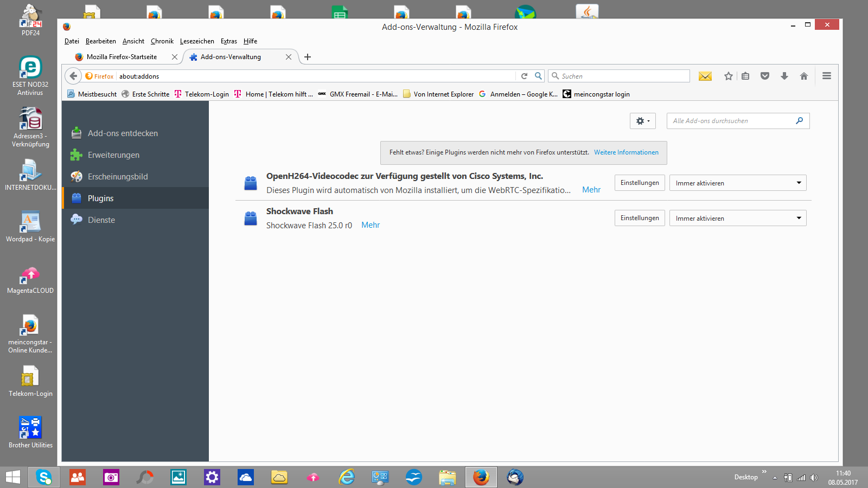Switch to Mozilla Firefox-Startseite tab

point(122,57)
